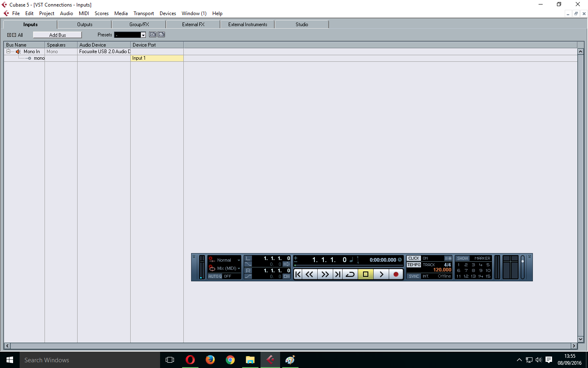Screen dimensions: 588x368
Task: Click the left locator L button
Action: click(248, 258)
